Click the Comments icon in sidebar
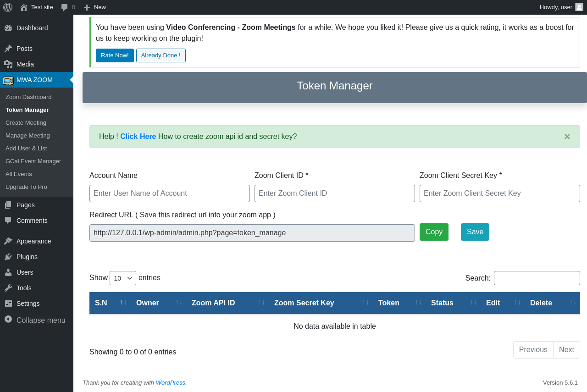Viewport: 587px width, 392px height. [x=8, y=221]
